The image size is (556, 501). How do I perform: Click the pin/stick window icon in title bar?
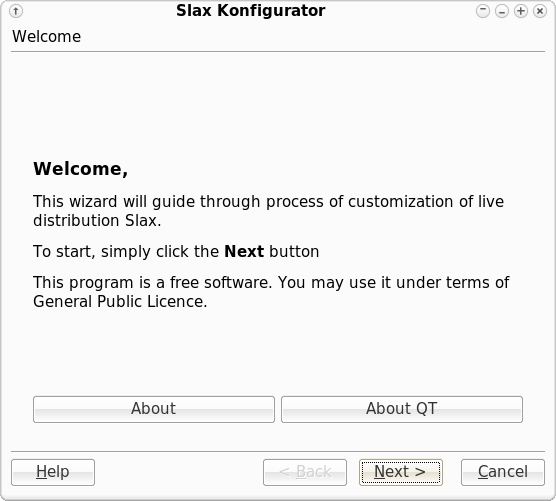(x=16, y=11)
